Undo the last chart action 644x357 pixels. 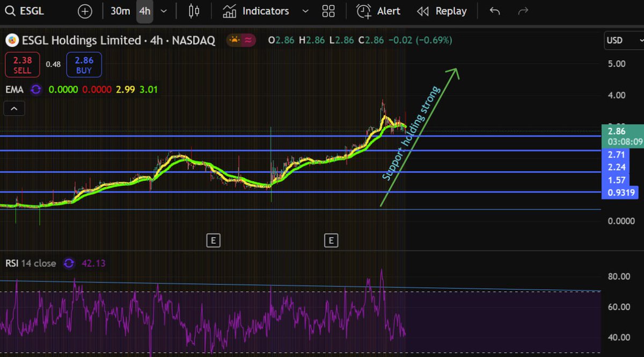495,11
